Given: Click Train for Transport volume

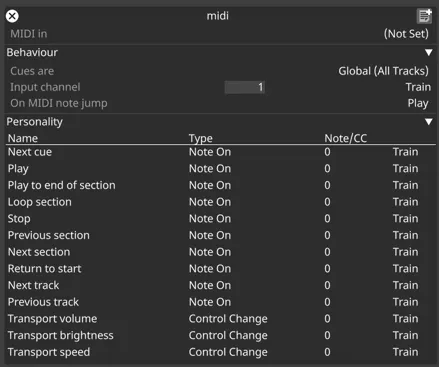Looking at the screenshot, I should click(x=405, y=319).
